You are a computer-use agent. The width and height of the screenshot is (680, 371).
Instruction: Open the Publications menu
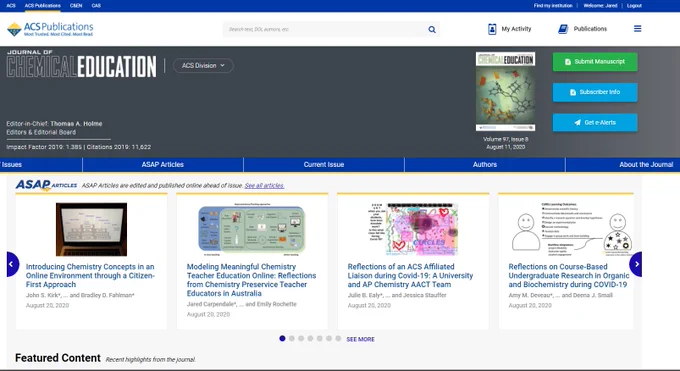tap(582, 29)
